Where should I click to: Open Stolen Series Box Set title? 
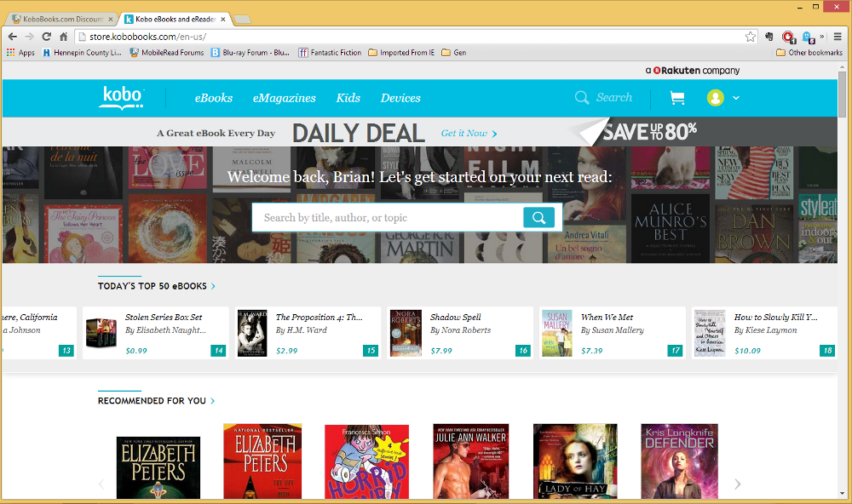(x=164, y=318)
